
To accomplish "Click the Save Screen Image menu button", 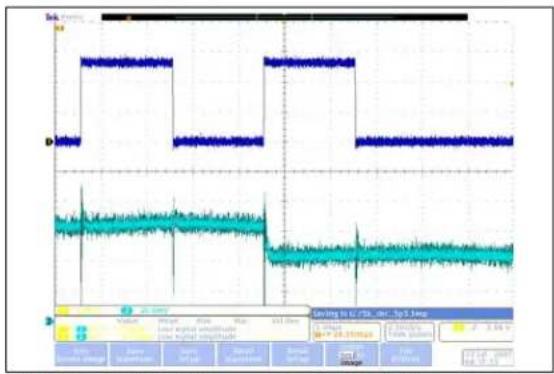I will [x=81, y=354].
